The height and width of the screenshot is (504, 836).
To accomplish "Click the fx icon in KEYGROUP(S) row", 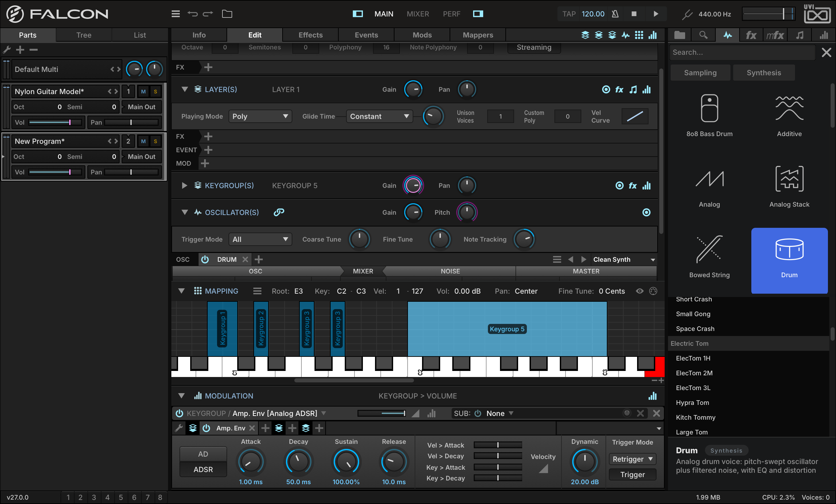I will click(633, 185).
